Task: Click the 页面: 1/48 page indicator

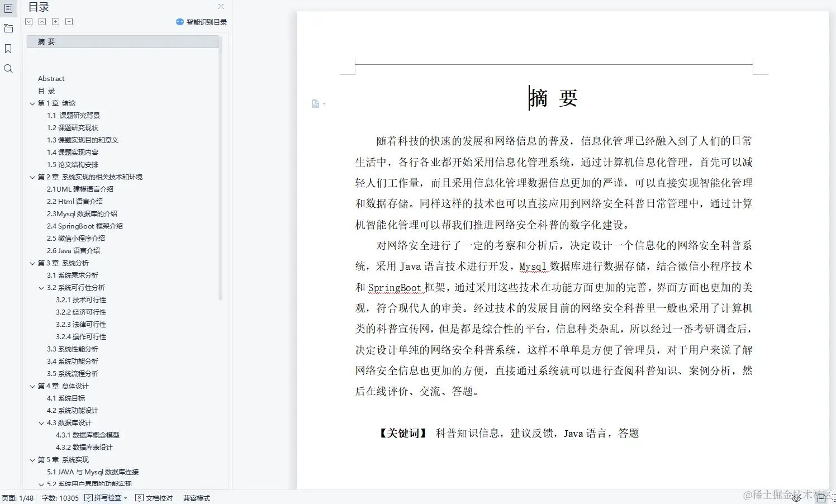Action: (x=18, y=498)
